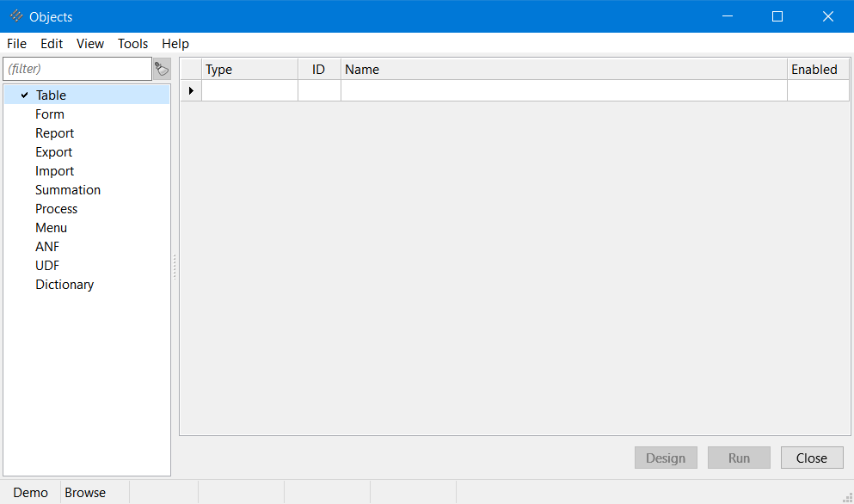Sort by the Name column header

[563, 70]
